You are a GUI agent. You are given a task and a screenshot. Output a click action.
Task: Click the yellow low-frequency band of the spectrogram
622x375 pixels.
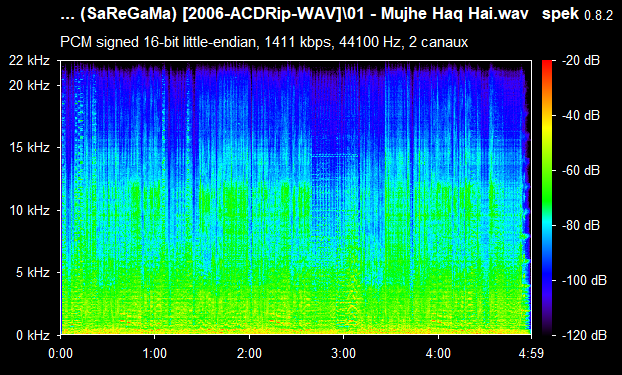pyautogui.click(x=296, y=323)
